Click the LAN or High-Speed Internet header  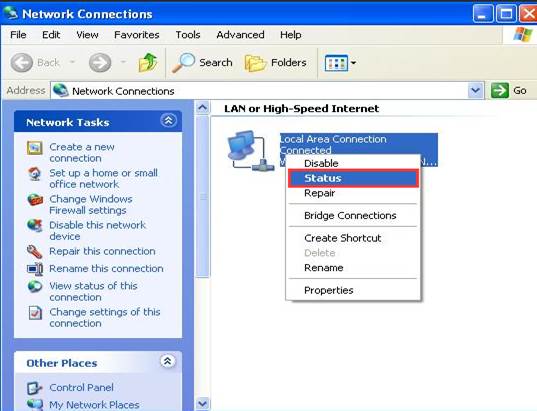pyautogui.click(x=301, y=109)
